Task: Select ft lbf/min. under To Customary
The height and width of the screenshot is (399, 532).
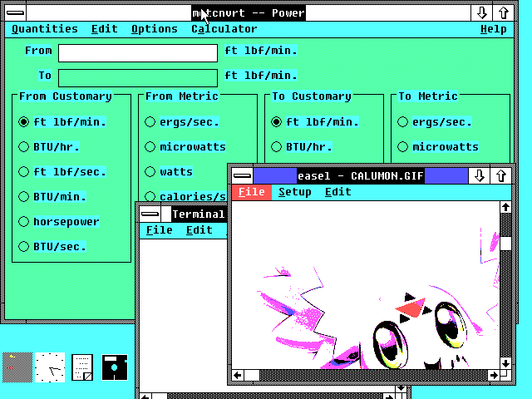Action: click(x=315, y=122)
